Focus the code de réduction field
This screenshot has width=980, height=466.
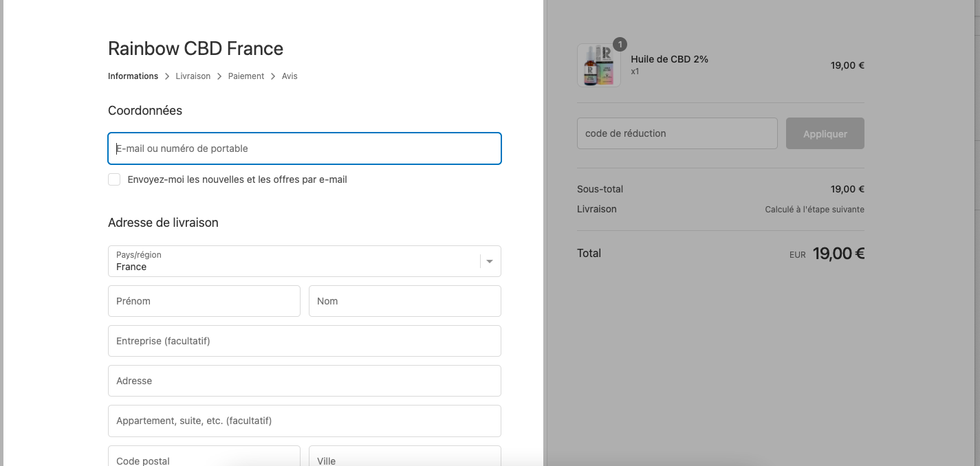[677, 133]
